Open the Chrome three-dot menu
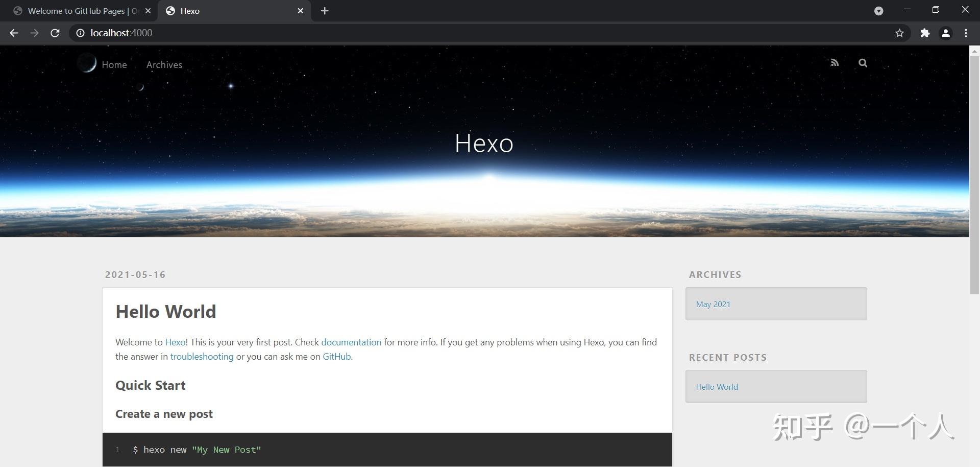Screen dimensions: 980x467 pos(966,33)
